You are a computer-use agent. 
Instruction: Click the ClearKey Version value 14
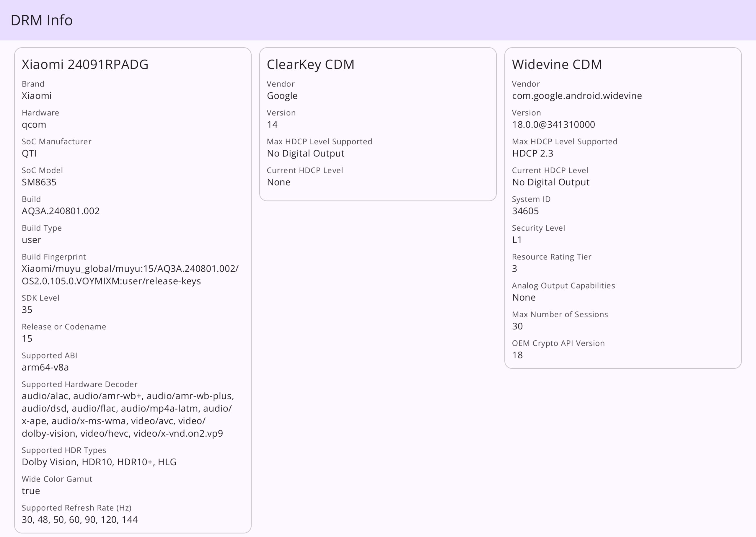(x=272, y=125)
